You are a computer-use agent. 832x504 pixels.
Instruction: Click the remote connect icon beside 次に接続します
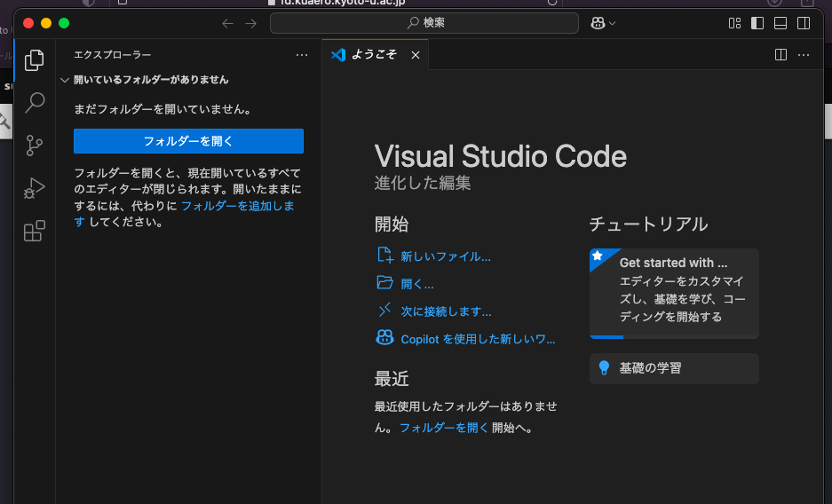[x=385, y=310]
